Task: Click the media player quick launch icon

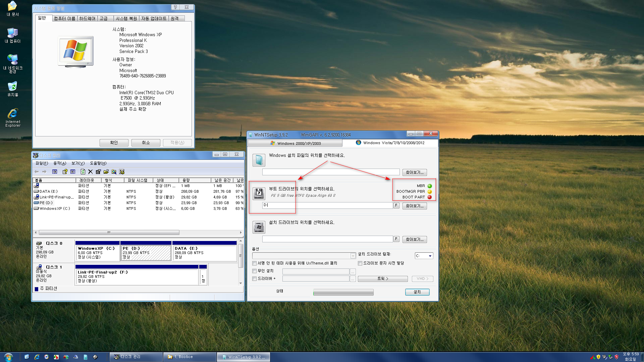Action: pyautogui.click(x=46, y=357)
